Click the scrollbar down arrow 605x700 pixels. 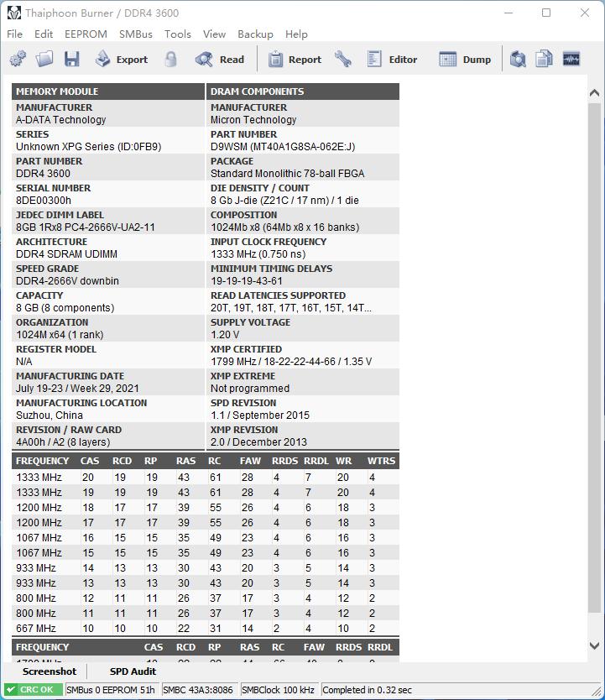click(x=594, y=645)
